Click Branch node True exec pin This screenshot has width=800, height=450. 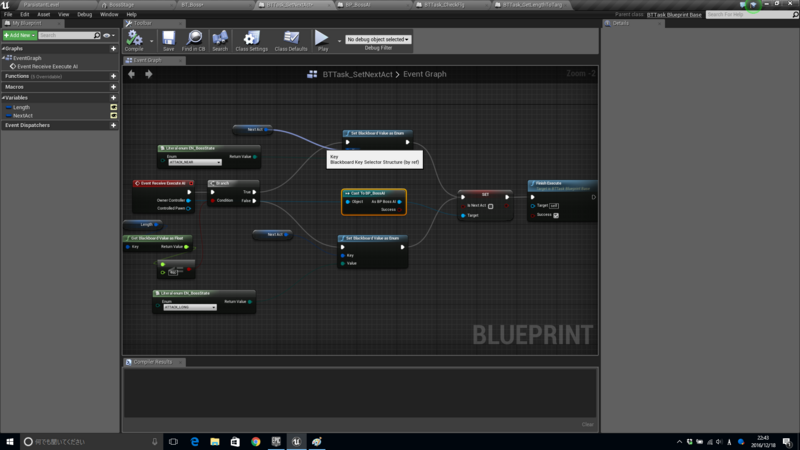[x=254, y=192]
